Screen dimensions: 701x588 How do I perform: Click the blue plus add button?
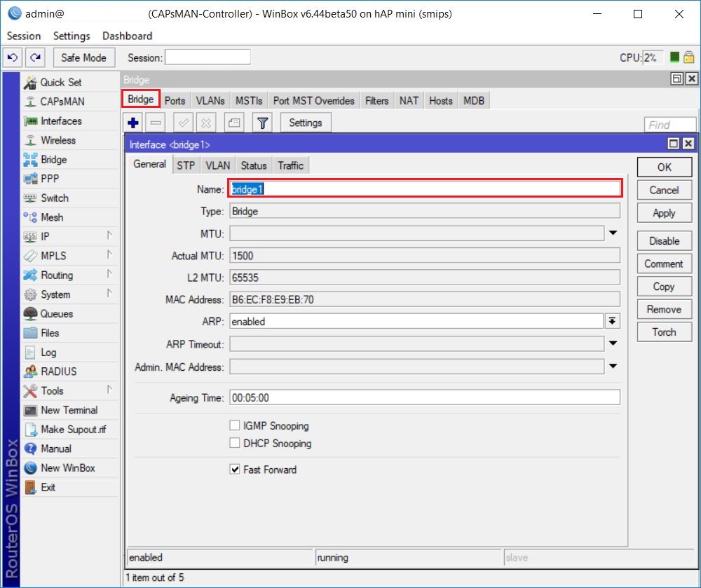(x=133, y=123)
